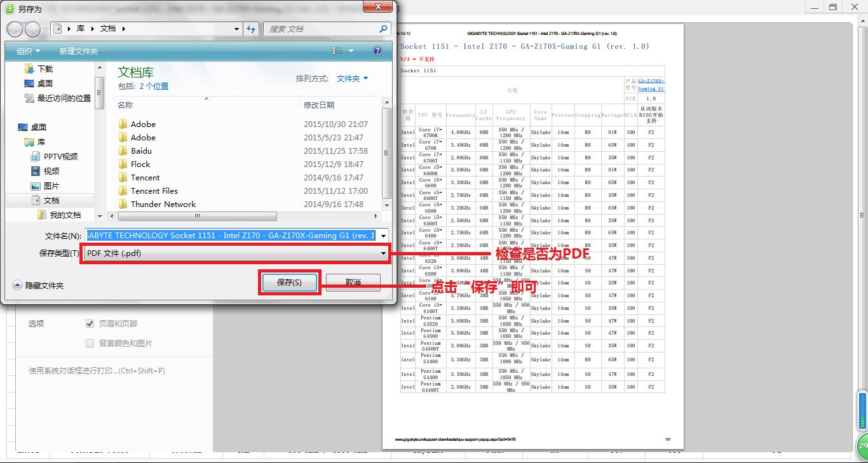
Task: Click 隐藏文件夹 to collapse the folder view
Action: pyautogui.click(x=38, y=286)
